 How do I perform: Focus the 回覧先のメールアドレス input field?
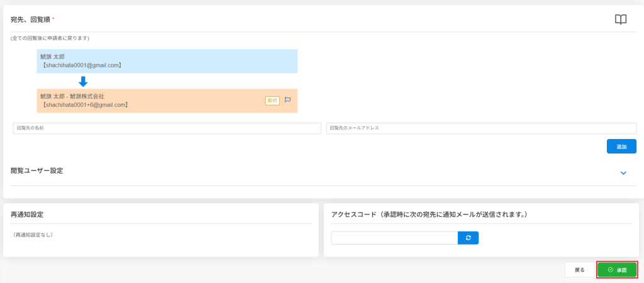point(481,128)
